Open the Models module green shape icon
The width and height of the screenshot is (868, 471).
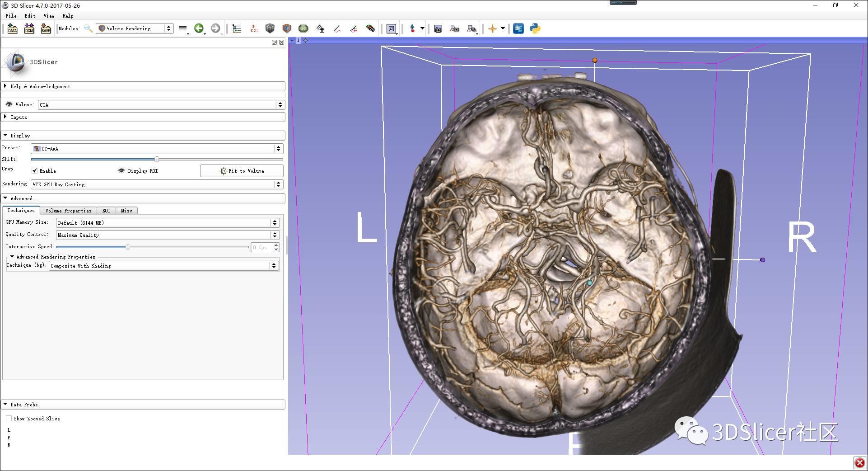pyautogui.click(x=303, y=28)
